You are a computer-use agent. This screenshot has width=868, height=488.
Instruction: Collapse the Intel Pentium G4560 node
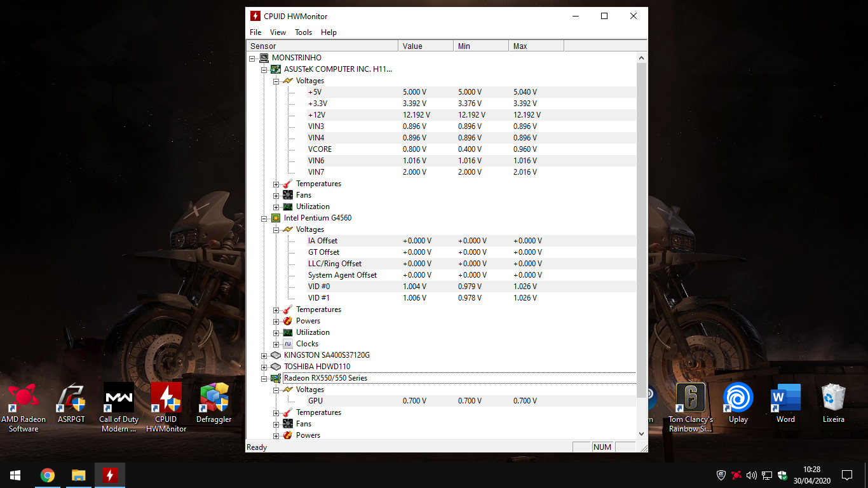264,218
